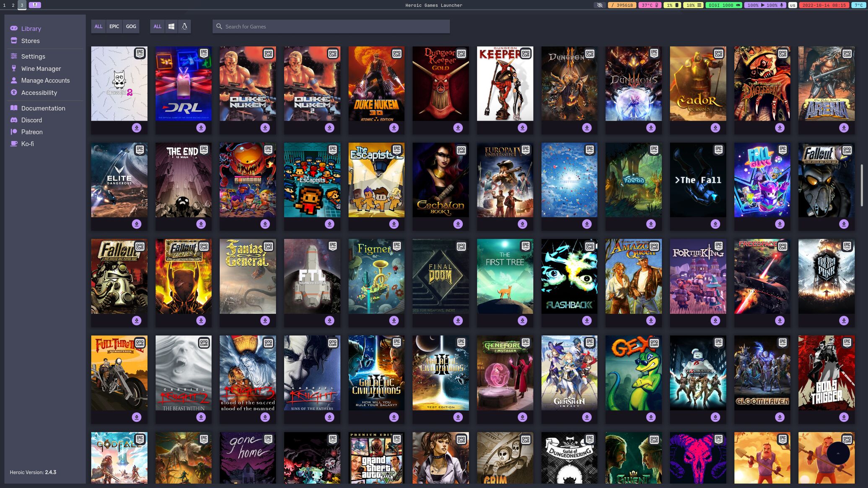Download Frostpunk

pyautogui.click(x=844, y=320)
